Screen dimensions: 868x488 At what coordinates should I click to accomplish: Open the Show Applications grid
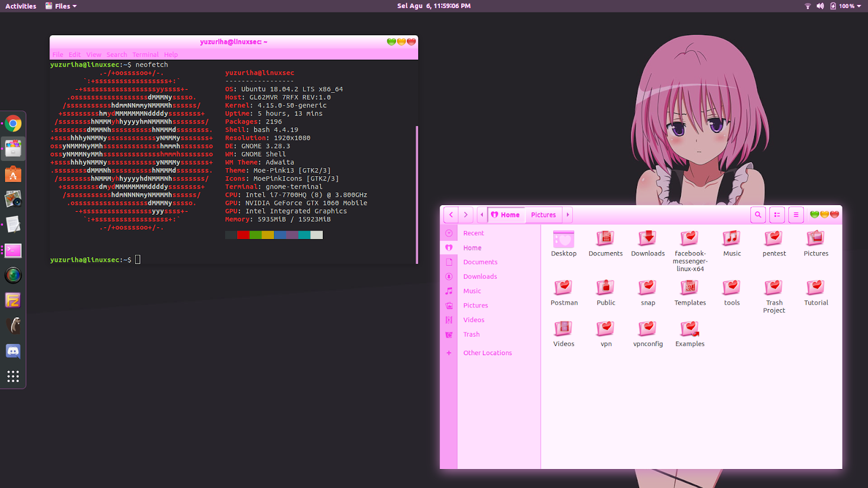tap(13, 376)
